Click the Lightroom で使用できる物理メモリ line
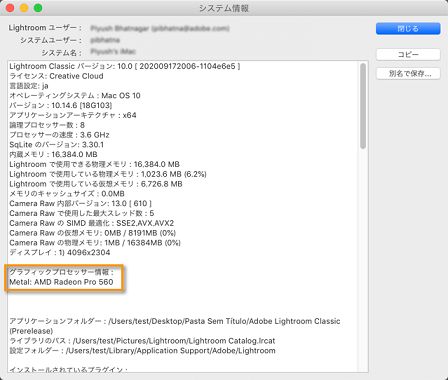The width and height of the screenshot is (448, 380). (x=95, y=164)
